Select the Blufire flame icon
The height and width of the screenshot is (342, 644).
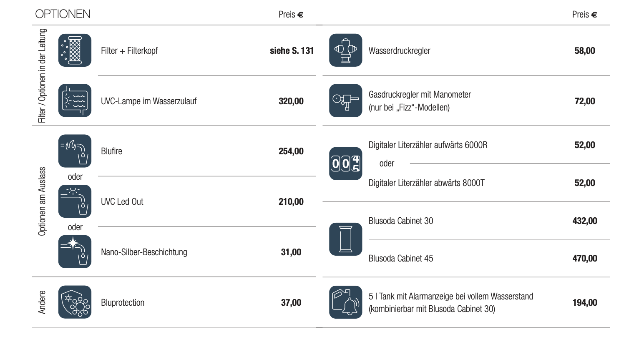click(x=75, y=151)
